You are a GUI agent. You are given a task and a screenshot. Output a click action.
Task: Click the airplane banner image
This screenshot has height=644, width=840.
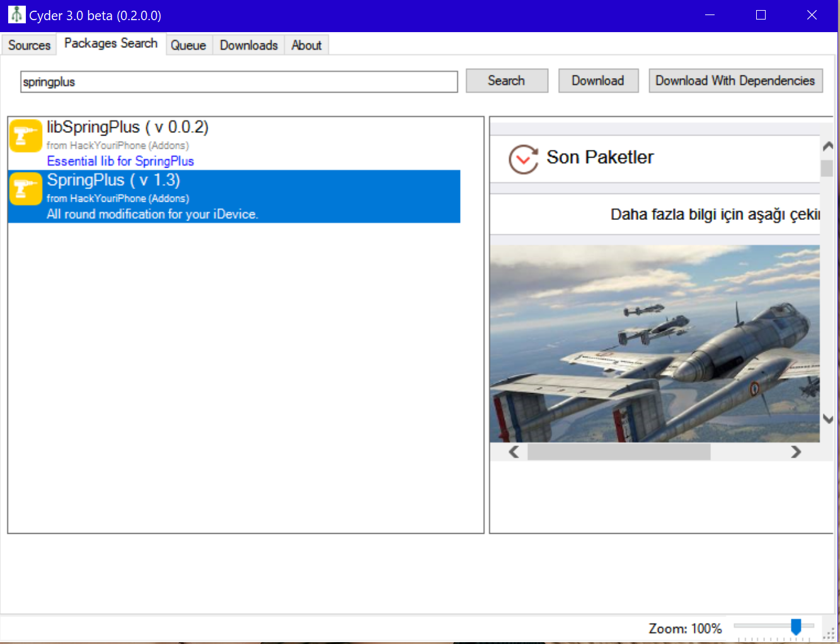(655, 343)
